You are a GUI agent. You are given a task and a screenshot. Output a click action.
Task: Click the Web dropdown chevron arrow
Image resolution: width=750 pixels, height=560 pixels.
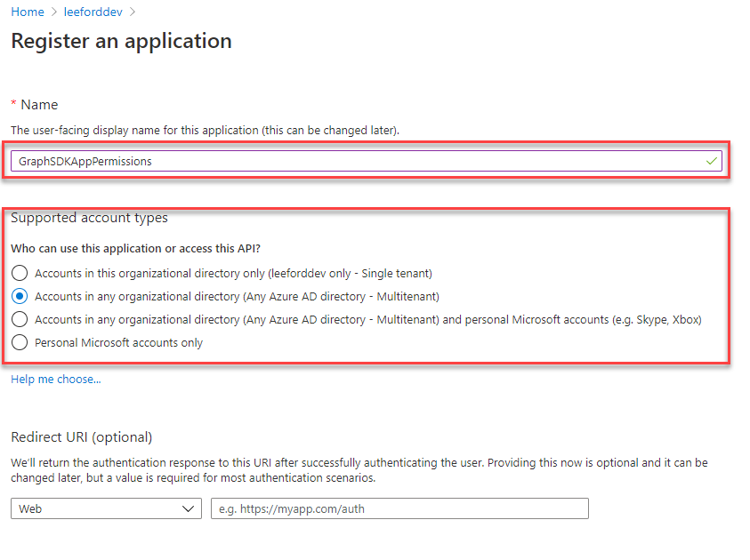pos(188,508)
